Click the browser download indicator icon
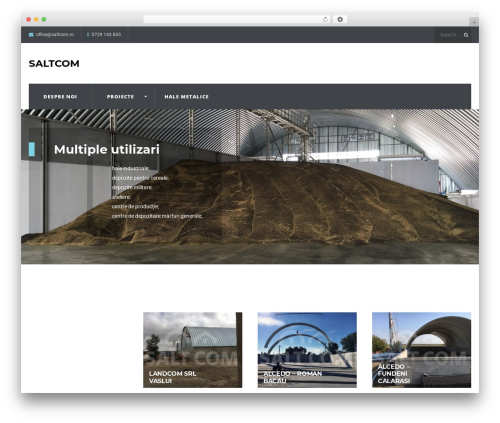The image size is (500, 423). (x=340, y=19)
